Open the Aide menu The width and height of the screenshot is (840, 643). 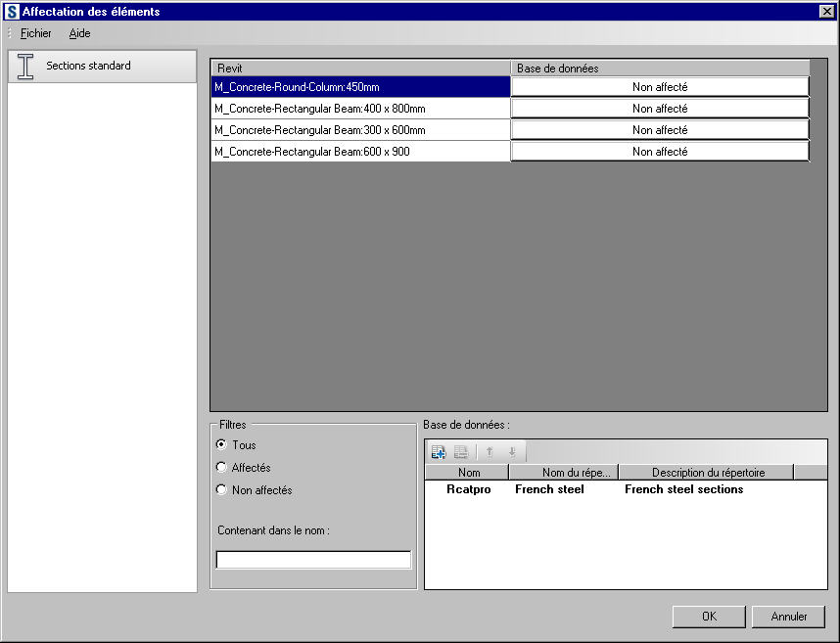tap(79, 33)
